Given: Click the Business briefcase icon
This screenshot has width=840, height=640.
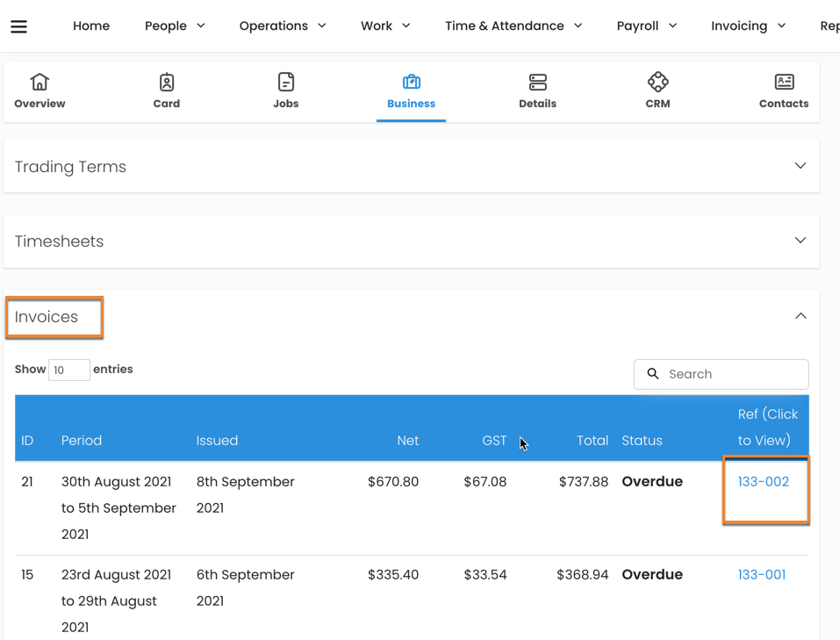Looking at the screenshot, I should tap(411, 83).
